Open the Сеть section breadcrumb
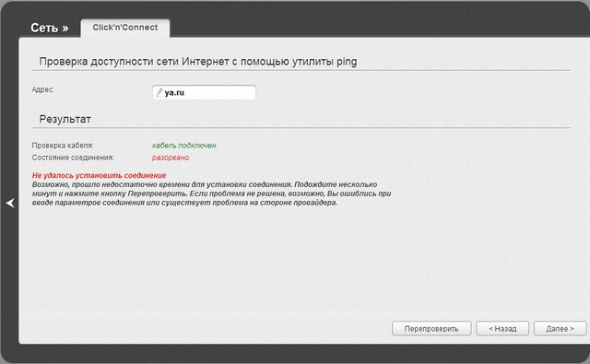 (44, 28)
